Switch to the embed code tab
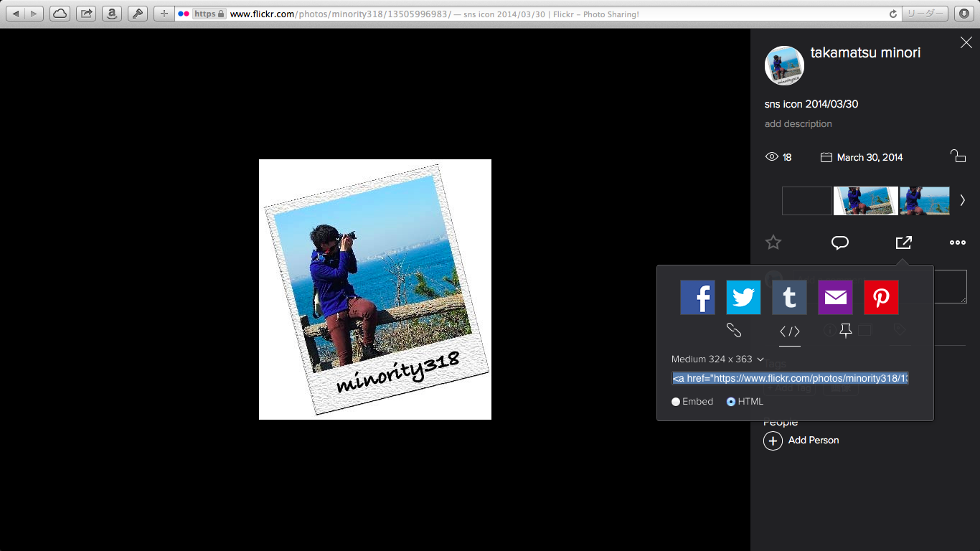 tap(789, 331)
